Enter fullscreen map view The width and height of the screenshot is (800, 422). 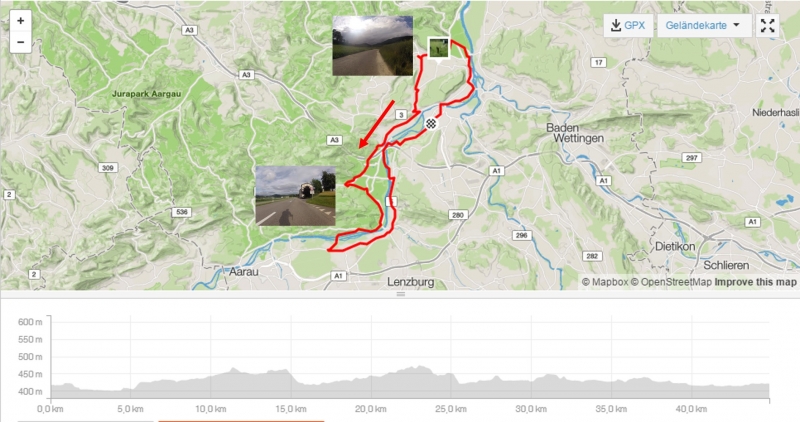(767, 25)
